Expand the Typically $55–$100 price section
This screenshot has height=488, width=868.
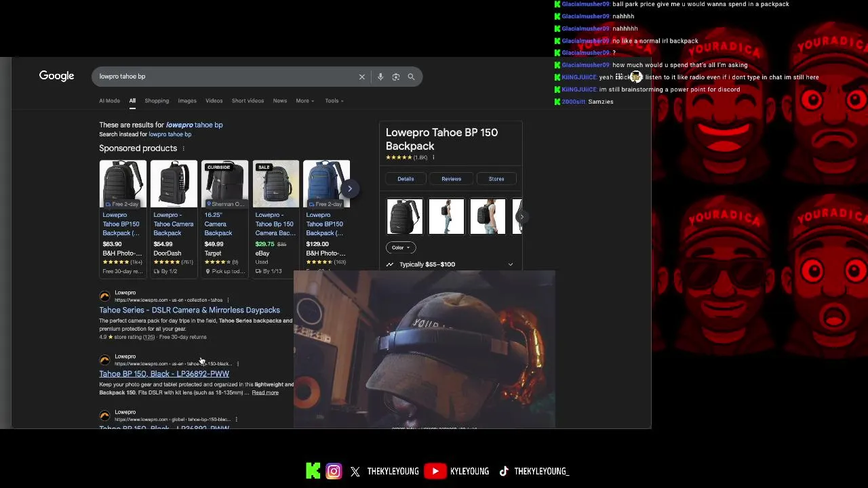pos(511,264)
